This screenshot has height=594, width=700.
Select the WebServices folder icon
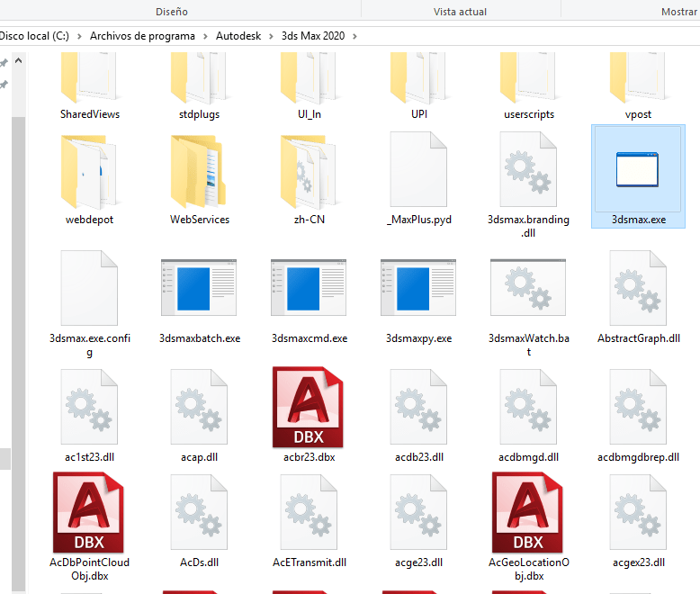click(x=199, y=173)
